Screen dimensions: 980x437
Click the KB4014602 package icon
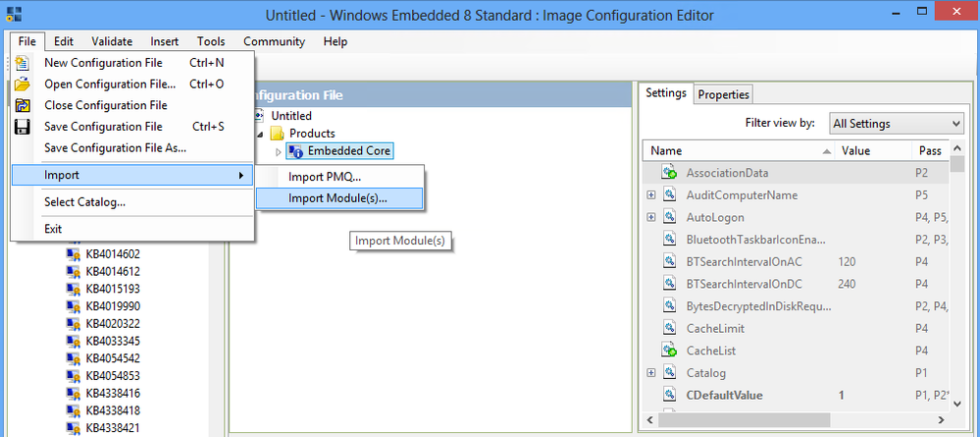tap(74, 254)
